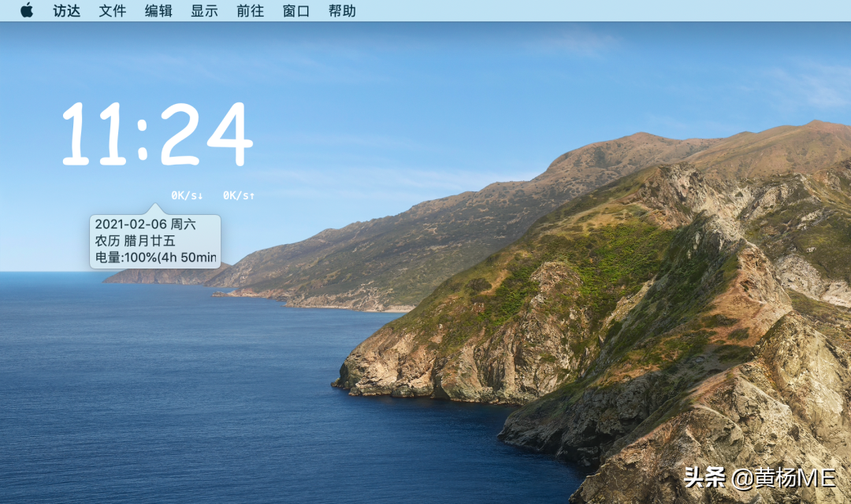Click the 0K/s↓ download speed indicator
Viewport: 851px width, 504px height.
(x=188, y=195)
